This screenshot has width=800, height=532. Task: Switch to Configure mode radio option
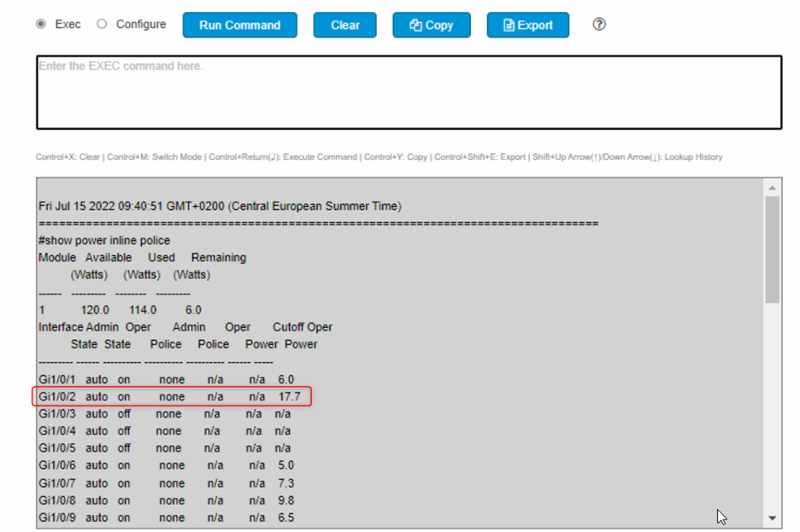pyautogui.click(x=102, y=25)
